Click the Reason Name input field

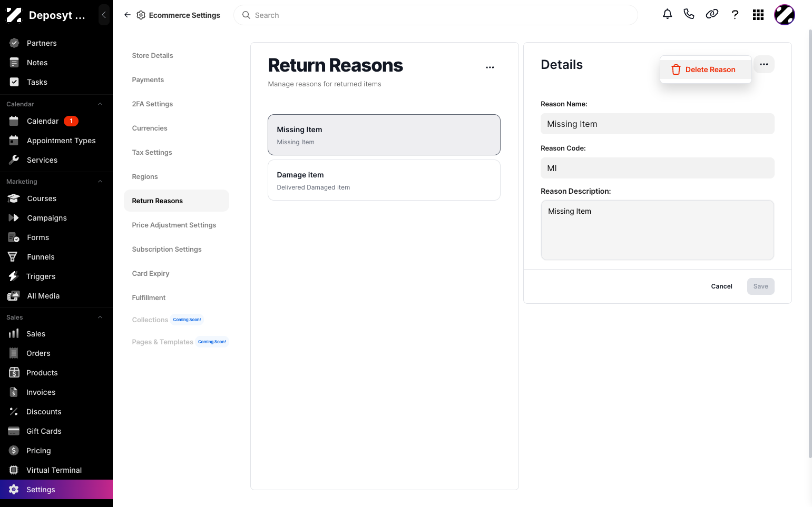658,124
